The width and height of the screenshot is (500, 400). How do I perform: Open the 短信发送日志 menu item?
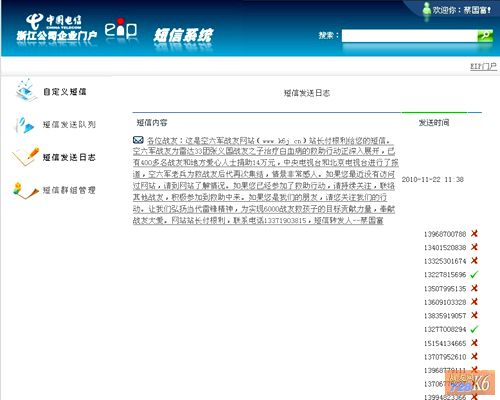tap(69, 157)
